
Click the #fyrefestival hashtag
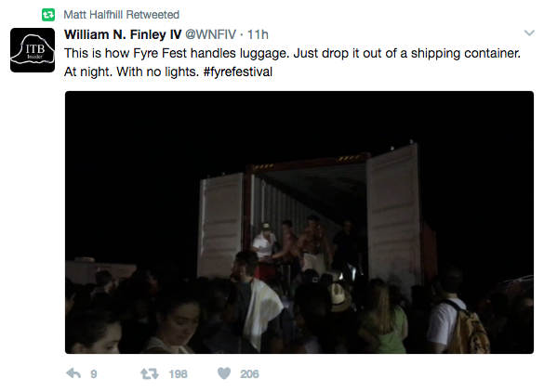point(238,72)
